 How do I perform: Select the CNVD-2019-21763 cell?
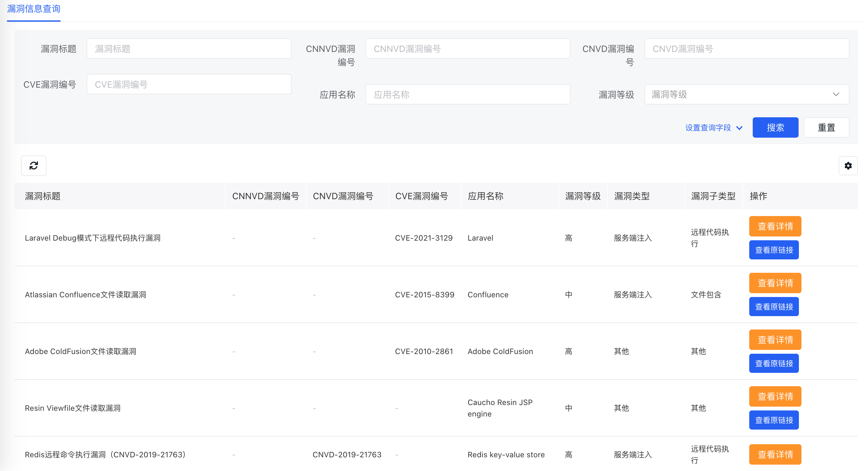pyautogui.click(x=347, y=454)
